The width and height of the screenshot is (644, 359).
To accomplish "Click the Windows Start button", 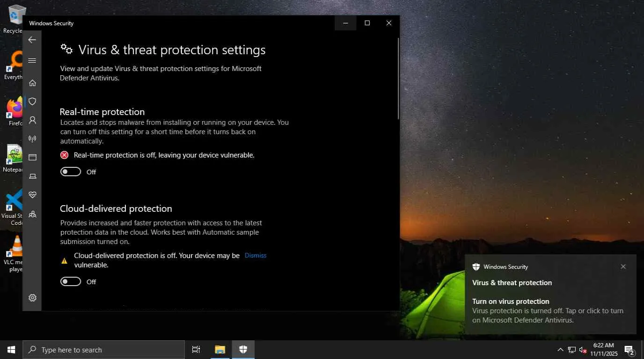I will pyautogui.click(x=11, y=350).
